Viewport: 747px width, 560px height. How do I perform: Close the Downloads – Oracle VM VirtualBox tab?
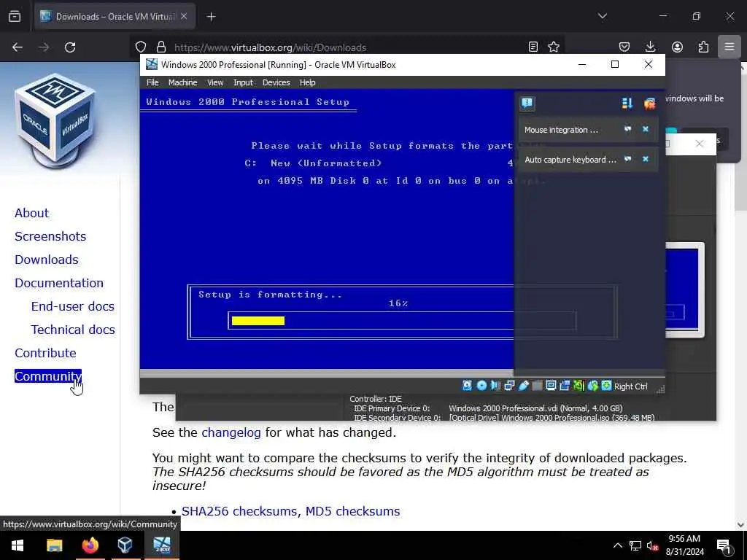184,16
